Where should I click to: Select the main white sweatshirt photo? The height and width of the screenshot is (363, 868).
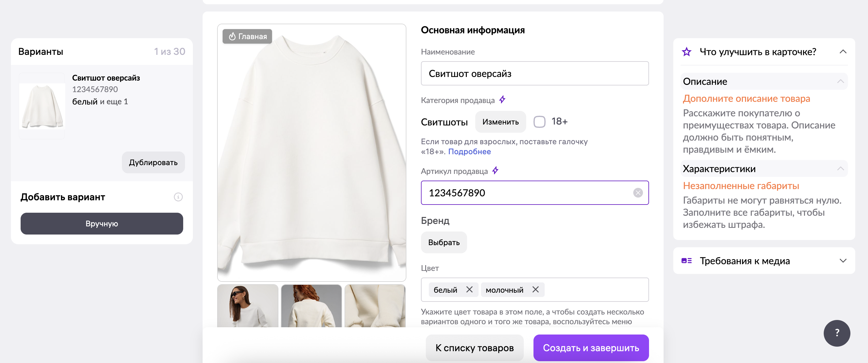[x=311, y=152]
